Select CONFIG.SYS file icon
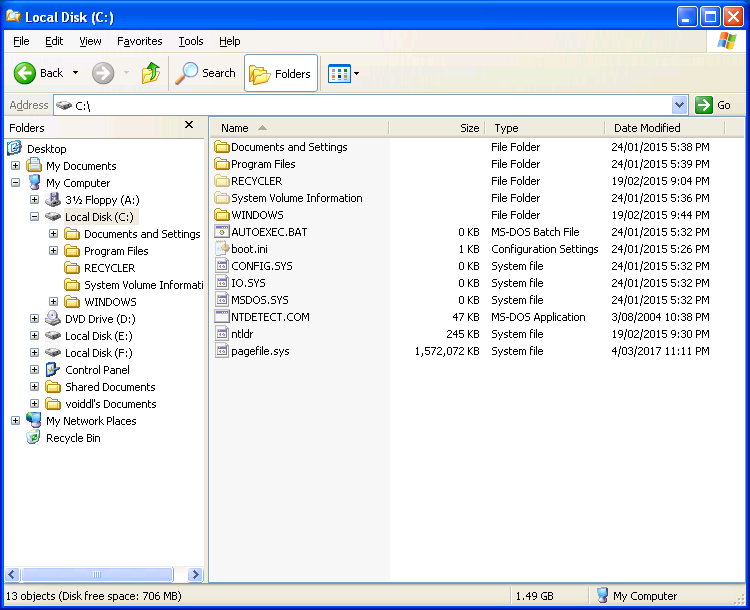 [x=222, y=266]
